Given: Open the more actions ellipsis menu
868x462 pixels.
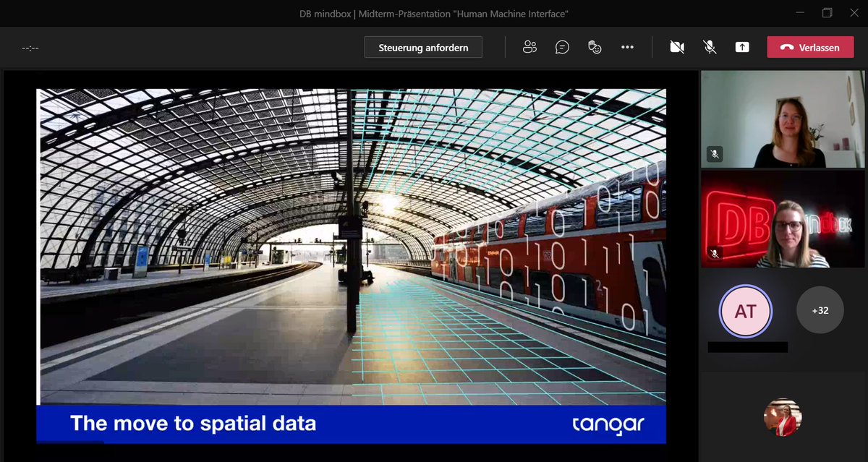Looking at the screenshot, I should point(627,47).
